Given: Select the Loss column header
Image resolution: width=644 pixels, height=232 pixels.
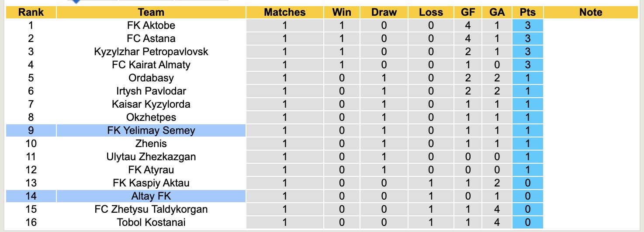Looking at the screenshot, I should click(431, 12).
